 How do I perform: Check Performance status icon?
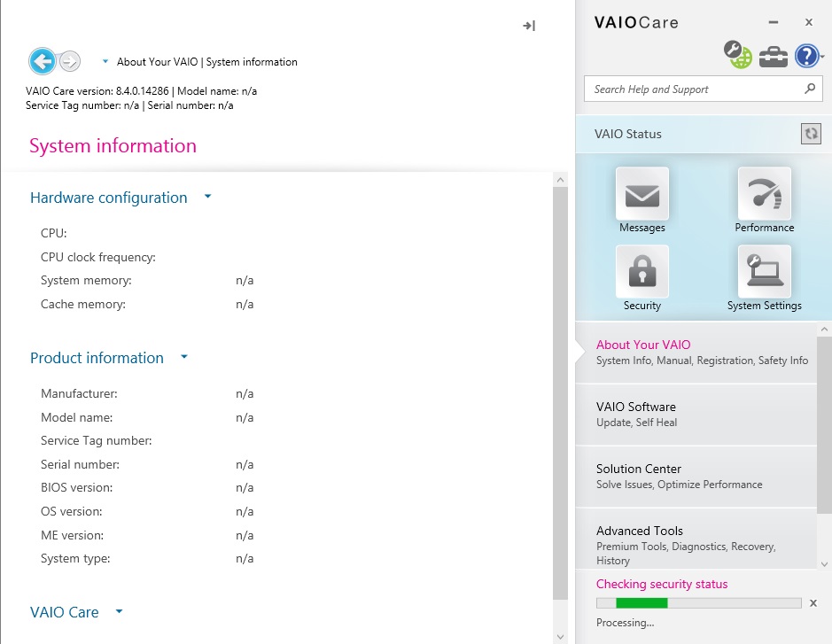point(763,193)
